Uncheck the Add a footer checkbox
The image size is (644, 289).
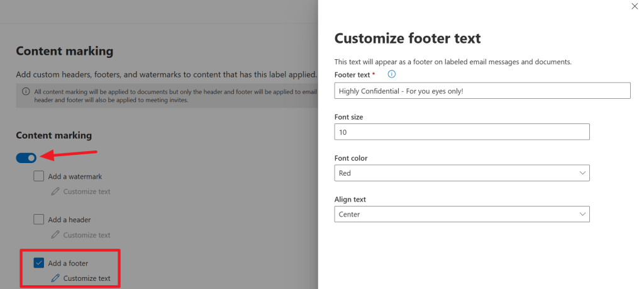point(39,263)
